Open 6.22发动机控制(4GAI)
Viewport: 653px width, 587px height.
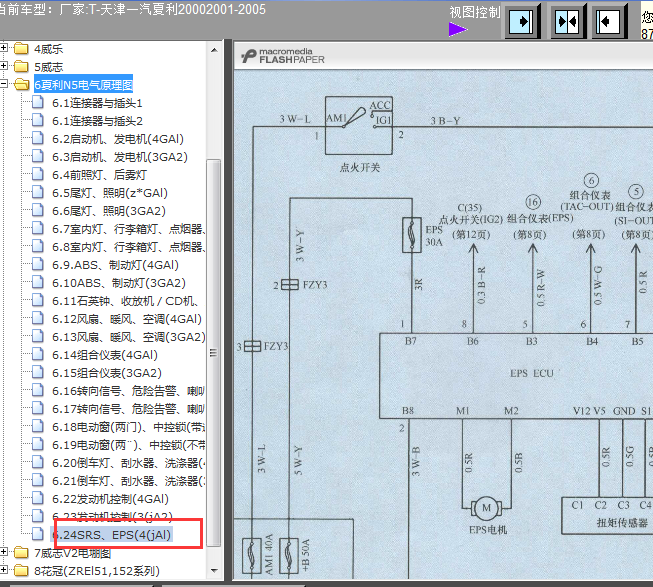(x=110, y=499)
